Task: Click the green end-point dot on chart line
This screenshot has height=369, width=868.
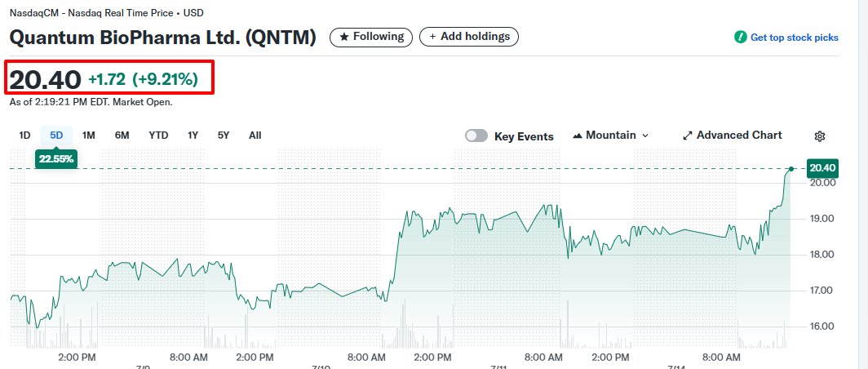Action: (x=791, y=169)
